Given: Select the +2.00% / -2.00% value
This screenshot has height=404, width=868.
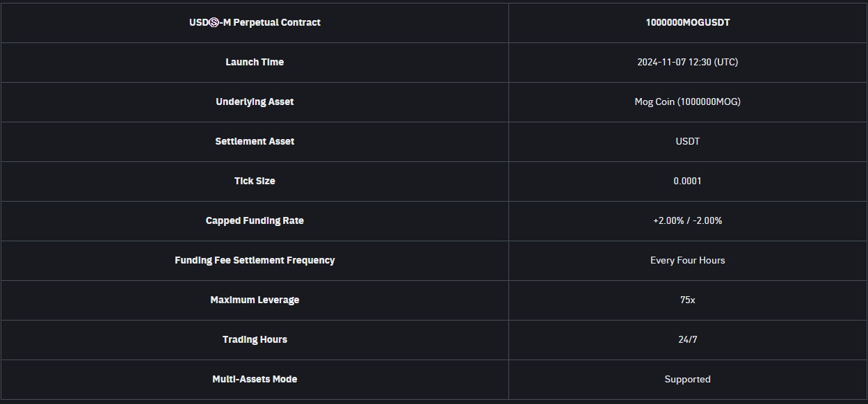Looking at the screenshot, I should tap(687, 220).
